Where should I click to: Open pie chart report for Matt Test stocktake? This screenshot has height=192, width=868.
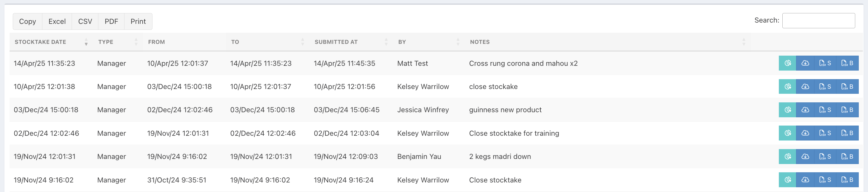[x=787, y=63]
